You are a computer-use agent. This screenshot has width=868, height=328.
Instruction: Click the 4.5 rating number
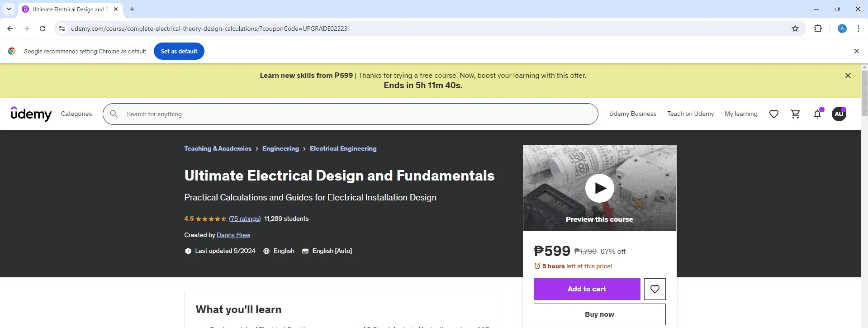[189, 219]
